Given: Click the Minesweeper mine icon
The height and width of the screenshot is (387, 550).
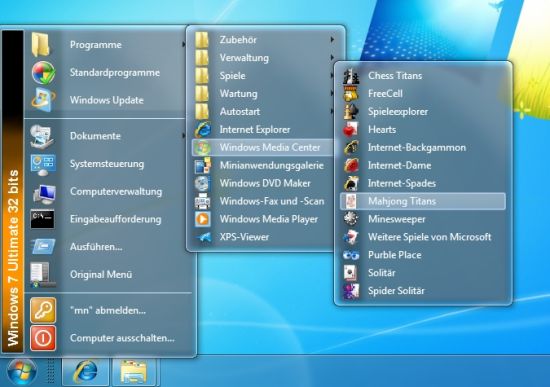Looking at the screenshot, I should click(x=350, y=219).
